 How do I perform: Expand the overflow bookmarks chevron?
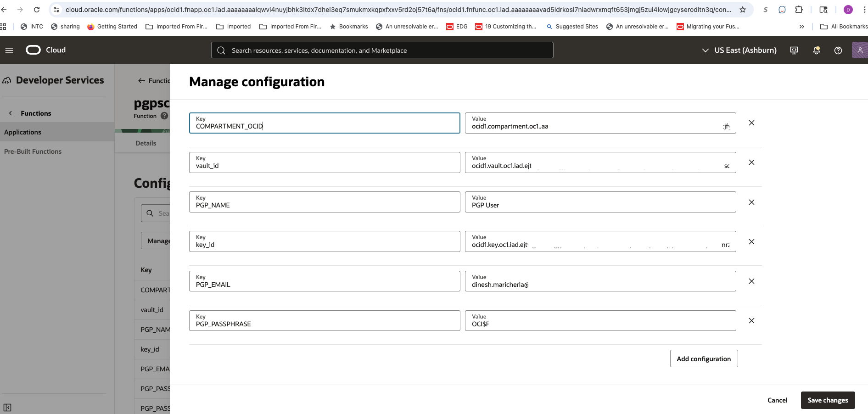(802, 26)
